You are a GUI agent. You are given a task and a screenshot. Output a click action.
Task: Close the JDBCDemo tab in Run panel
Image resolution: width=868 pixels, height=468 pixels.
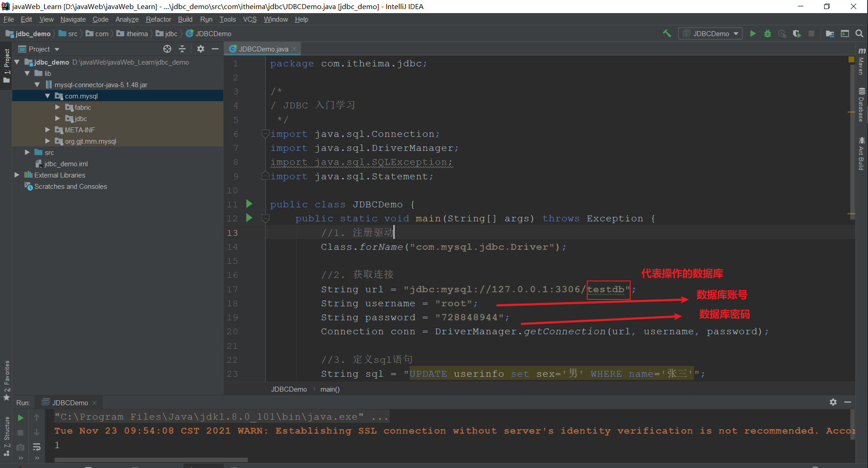click(94, 402)
